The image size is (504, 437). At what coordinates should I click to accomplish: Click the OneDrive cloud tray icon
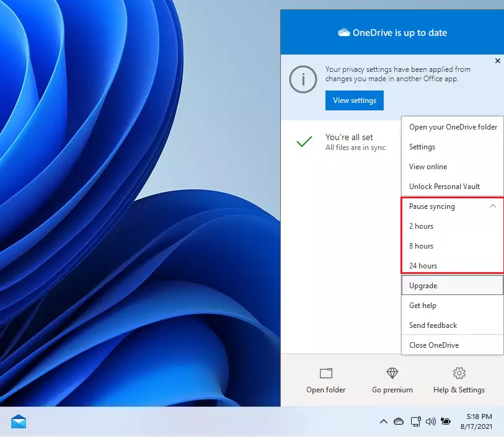[x=399, y=422]
